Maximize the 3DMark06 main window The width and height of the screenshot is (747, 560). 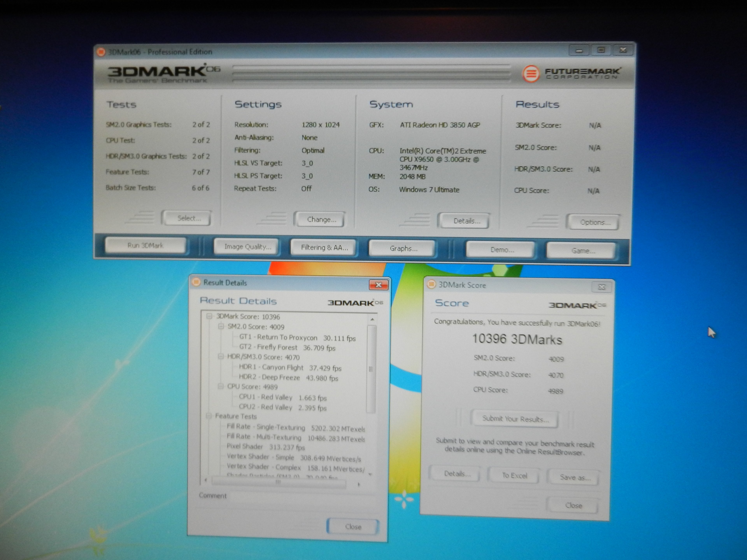[x=601, y=50]
